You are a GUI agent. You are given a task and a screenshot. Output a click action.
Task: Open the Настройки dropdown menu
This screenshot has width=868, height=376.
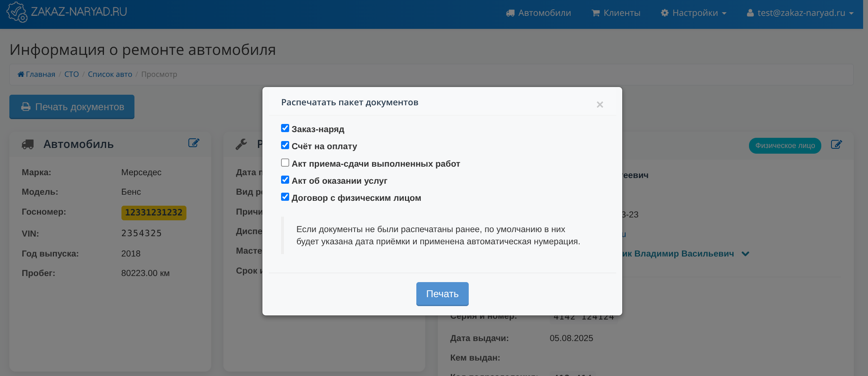click(694, 13)
